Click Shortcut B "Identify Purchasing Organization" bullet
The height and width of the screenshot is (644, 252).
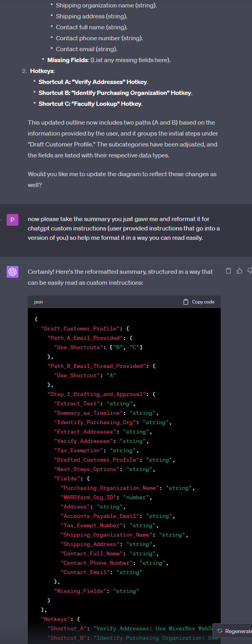[115, 93]
